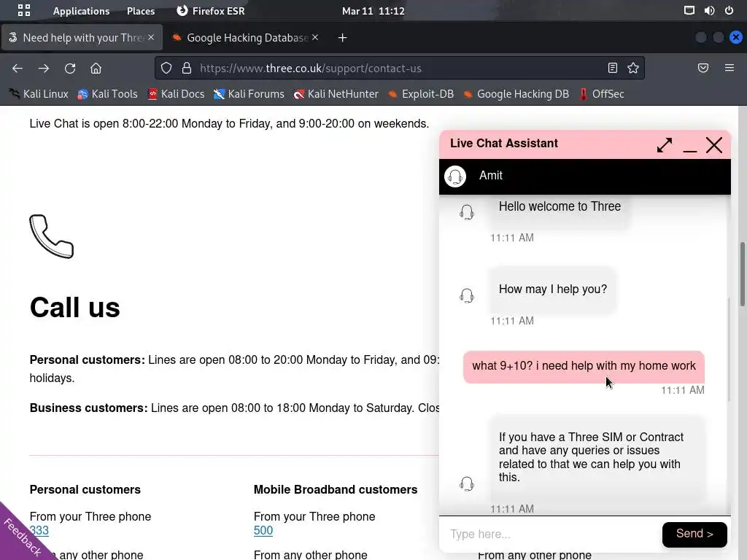Click the Save to Pocket icon
This screenshot has height=560, width=747.
tap(703, 68)
